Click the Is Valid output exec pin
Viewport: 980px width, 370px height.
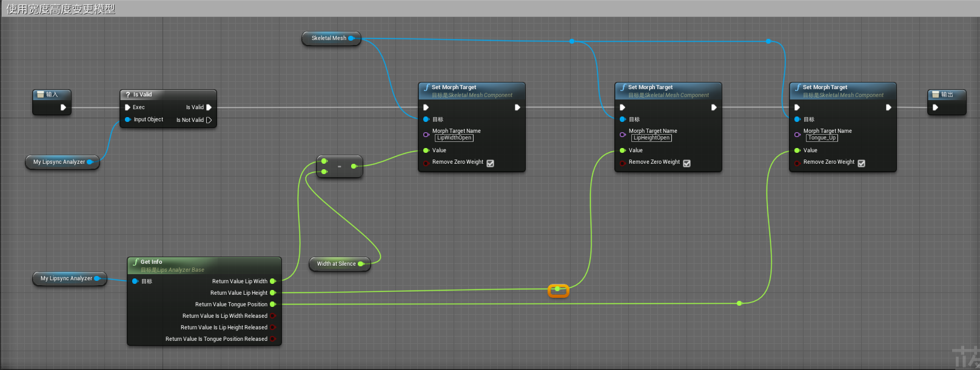point(209,107)
